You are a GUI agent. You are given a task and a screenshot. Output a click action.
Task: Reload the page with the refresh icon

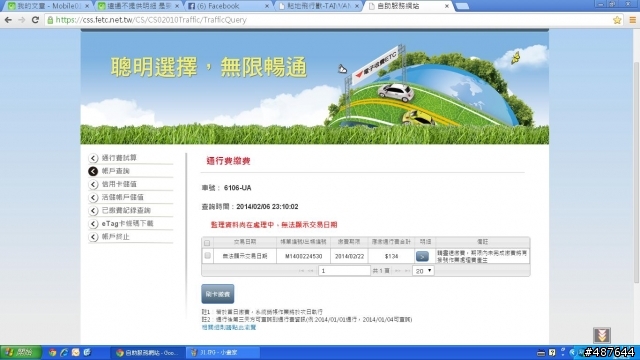point(35,20)
